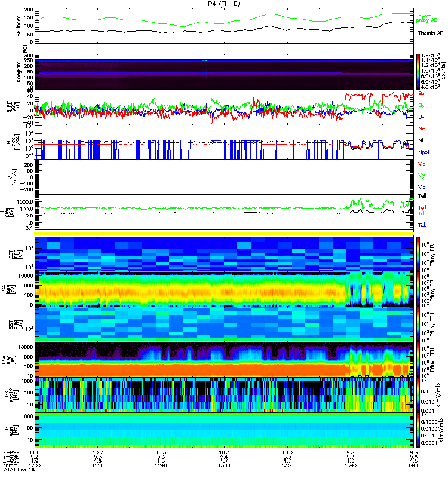Image resolution: width=448 pixels, height=478 pixels.
Task: Click the [counts] colorbar unit label
Action: pos(443,72)
